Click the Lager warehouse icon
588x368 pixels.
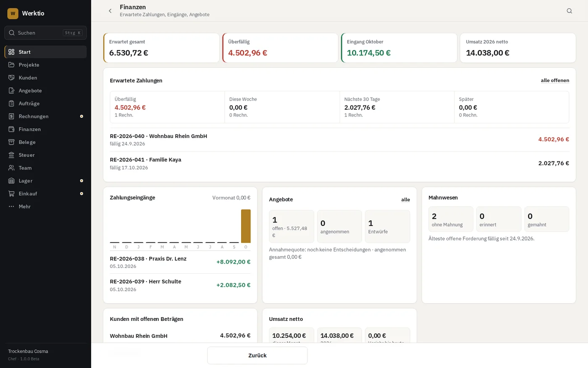[x=11, y=181]
